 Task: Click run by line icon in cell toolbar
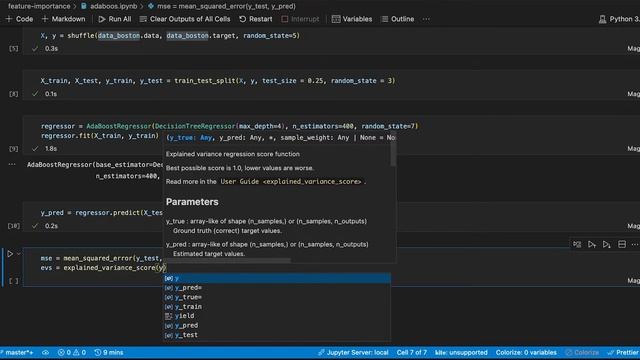pyautogui.click(x=577, y=244)
